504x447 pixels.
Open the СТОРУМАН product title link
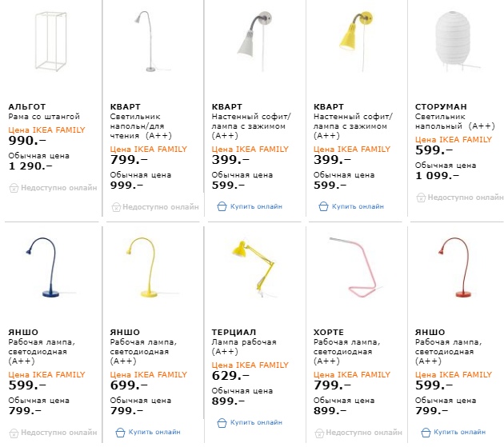click(441, 106)
